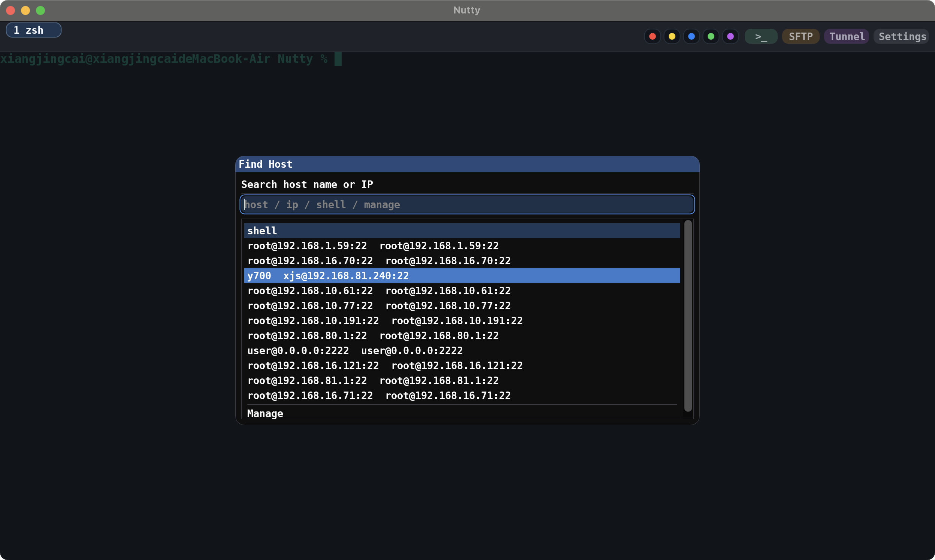Viewport: 935px width, 560px height.
Task: Select the shell entry in host list
Action: (x=462, y=231)
